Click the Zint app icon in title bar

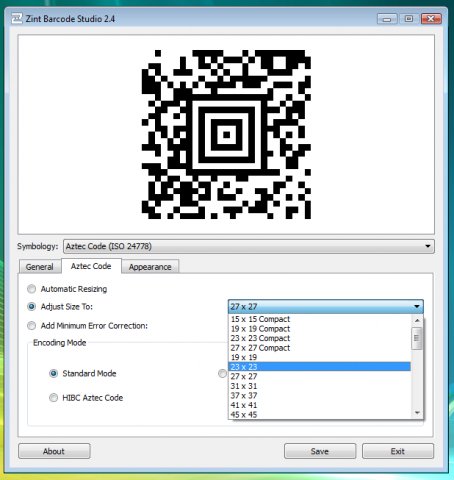[x=17, y=18]
